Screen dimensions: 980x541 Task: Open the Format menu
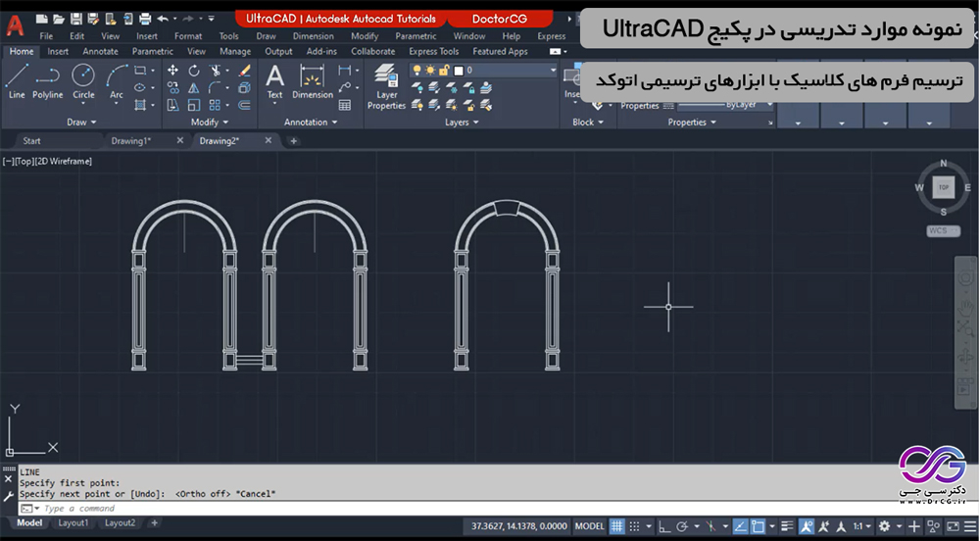coord(188,35)
